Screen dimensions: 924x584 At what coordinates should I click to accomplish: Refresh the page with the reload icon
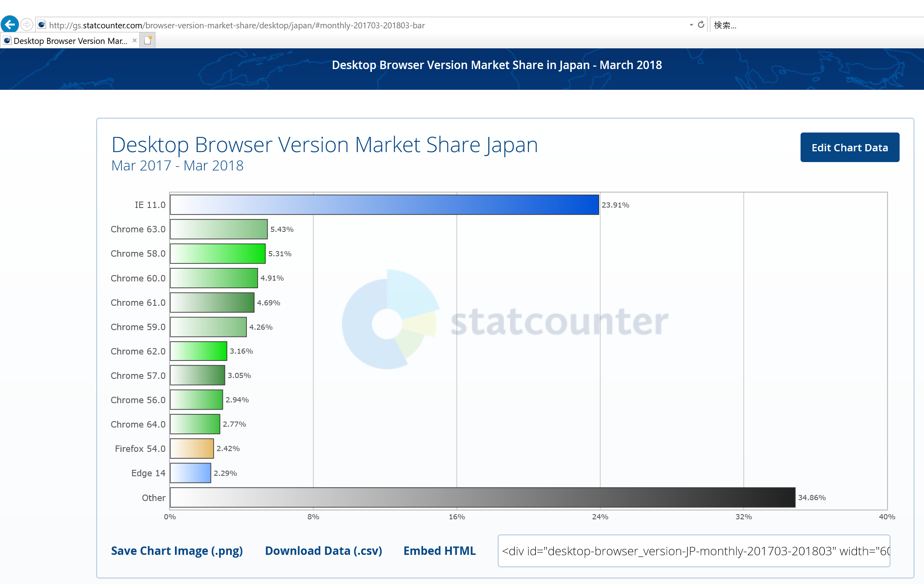pyautogui.click(x=701, y=24)
